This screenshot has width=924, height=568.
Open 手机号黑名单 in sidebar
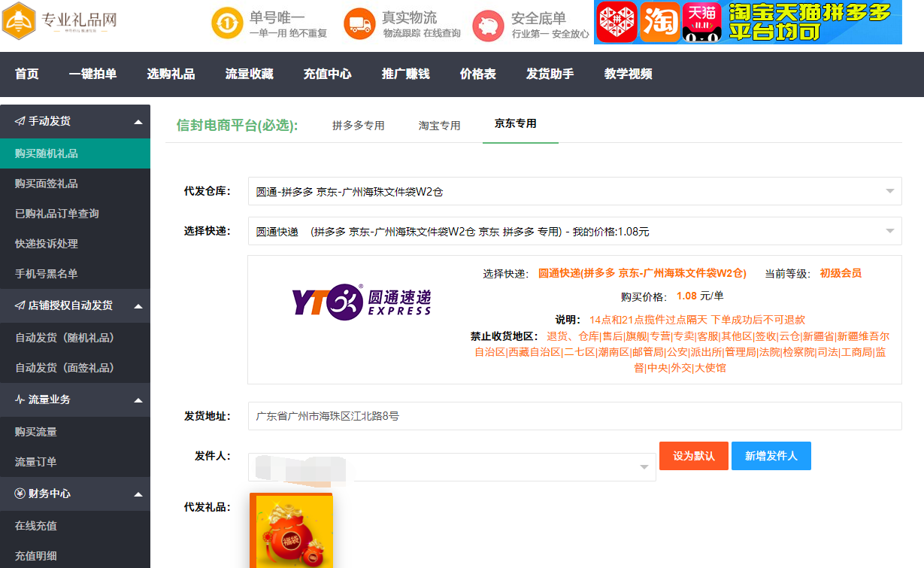75,274
